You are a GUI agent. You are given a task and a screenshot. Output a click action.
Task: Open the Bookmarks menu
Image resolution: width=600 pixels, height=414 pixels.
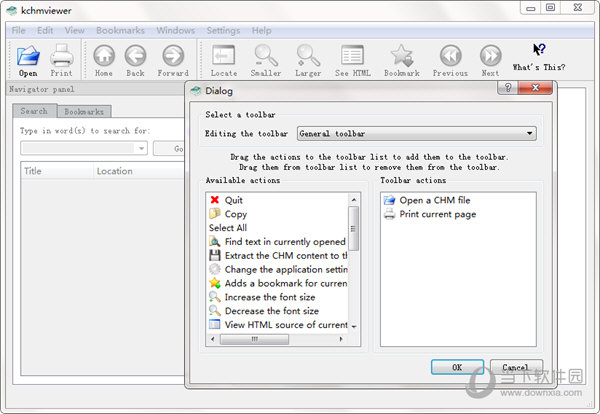121,31
